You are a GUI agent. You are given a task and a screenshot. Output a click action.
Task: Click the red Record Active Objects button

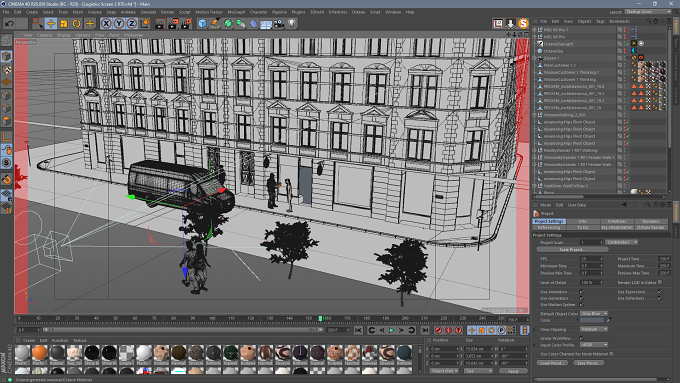[x=438, y=331]
